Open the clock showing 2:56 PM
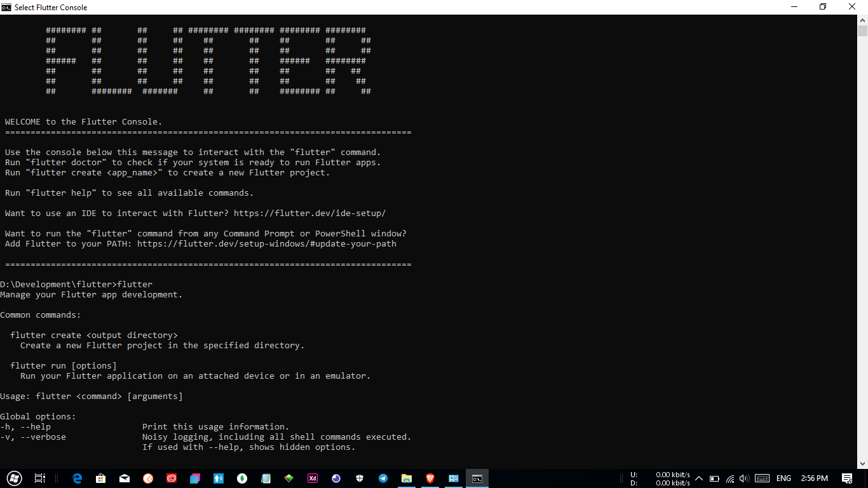 pyautogui.click(x=814, y=478)
